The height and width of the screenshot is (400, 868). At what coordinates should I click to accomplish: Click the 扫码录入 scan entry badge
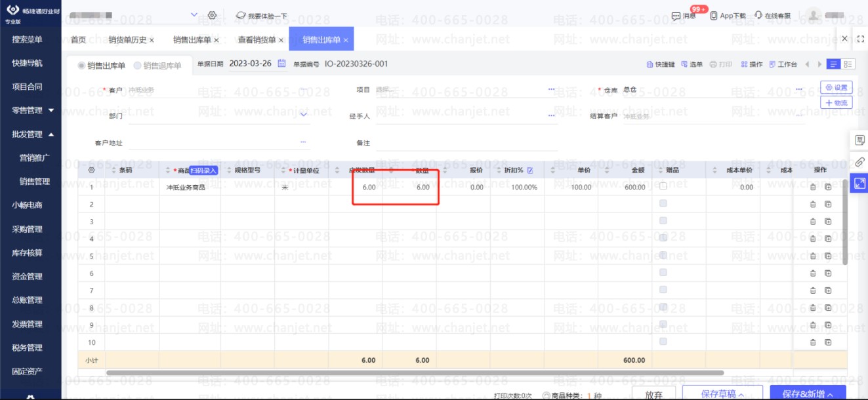203,170
